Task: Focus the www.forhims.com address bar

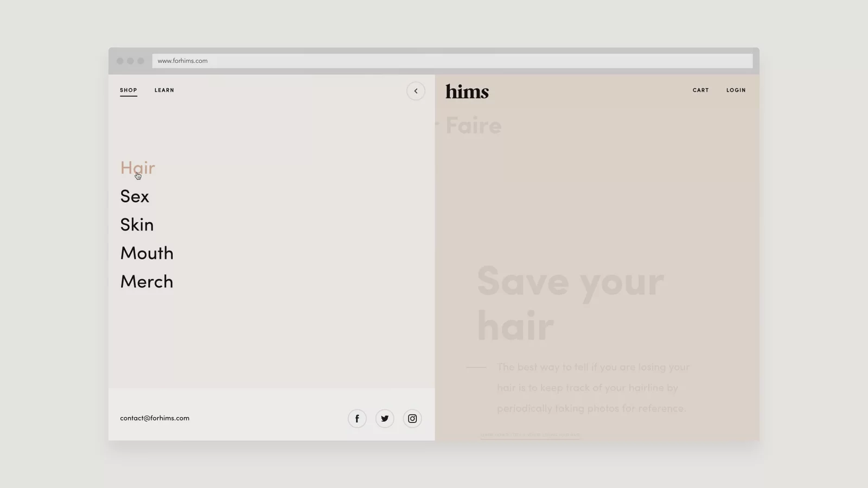Action: pos(452,61)
